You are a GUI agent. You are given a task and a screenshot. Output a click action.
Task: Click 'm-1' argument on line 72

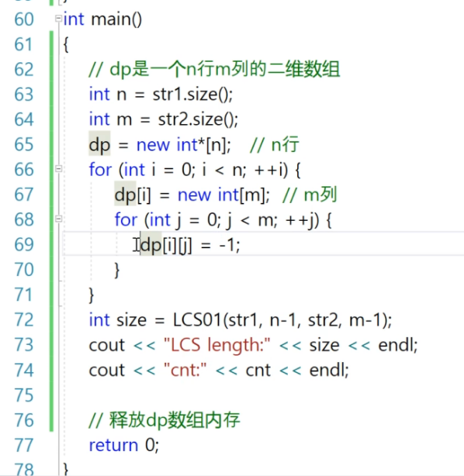tap(365, 321)
